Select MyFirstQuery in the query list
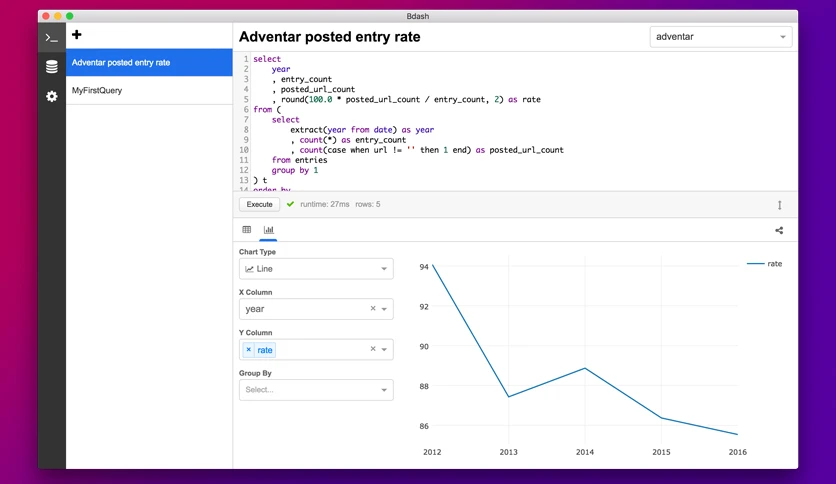This screenshot has width=836, height=484. (149, 91)
